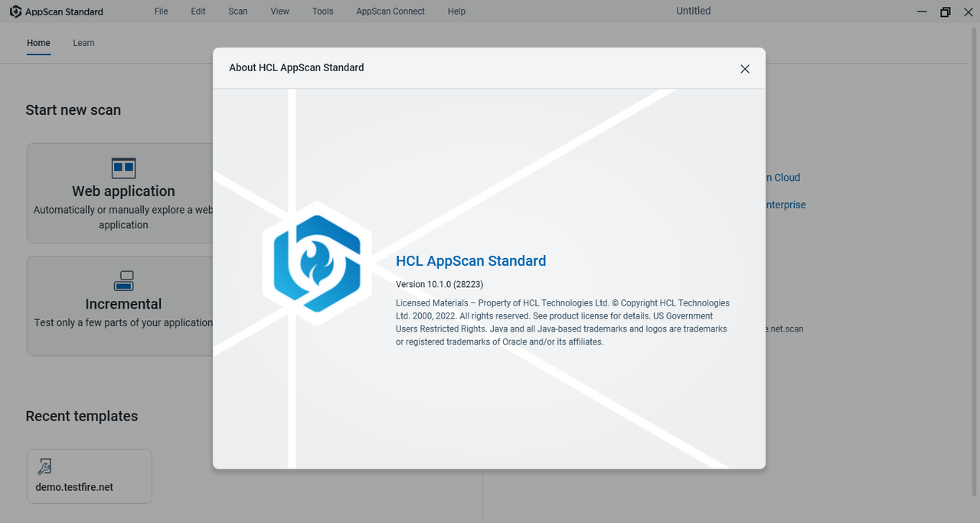Screen dimensions: 980x523
Task: Click the Recent templates heading
Action: click(82, 417)
